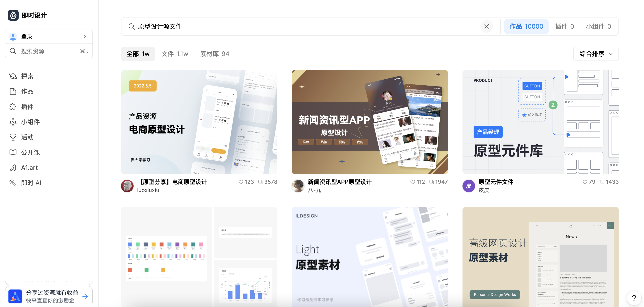Select the 作品 10000 tab
644x307 pixels.
(x=526, y=26)
